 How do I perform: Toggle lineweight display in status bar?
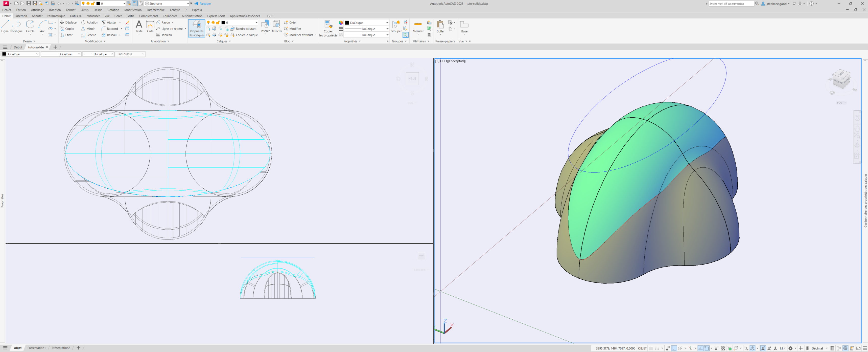[x=717, y=348]
